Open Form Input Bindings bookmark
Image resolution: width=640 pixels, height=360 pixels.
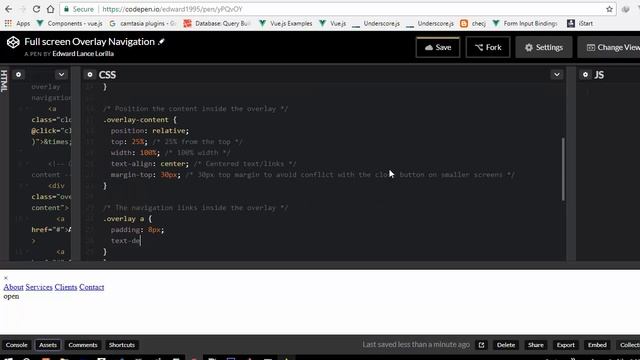525,24
